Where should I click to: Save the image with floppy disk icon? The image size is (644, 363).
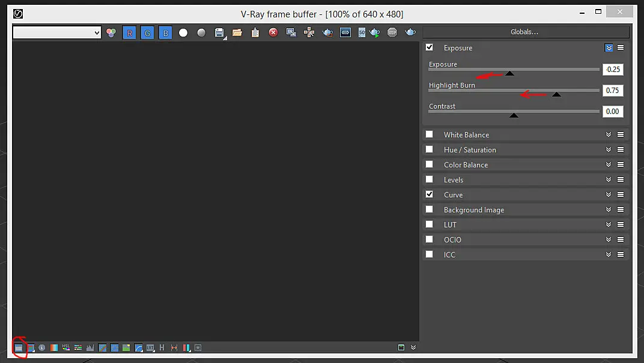point(220,33)
